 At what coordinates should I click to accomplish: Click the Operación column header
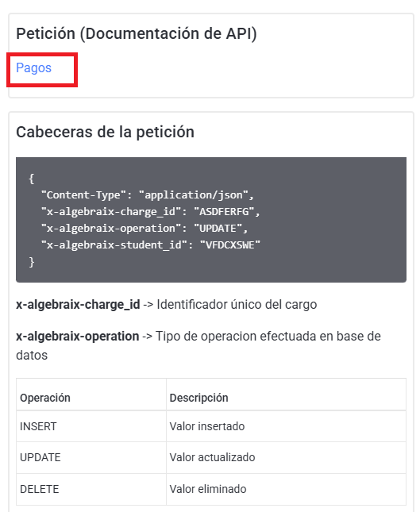(x=91, y=395)
